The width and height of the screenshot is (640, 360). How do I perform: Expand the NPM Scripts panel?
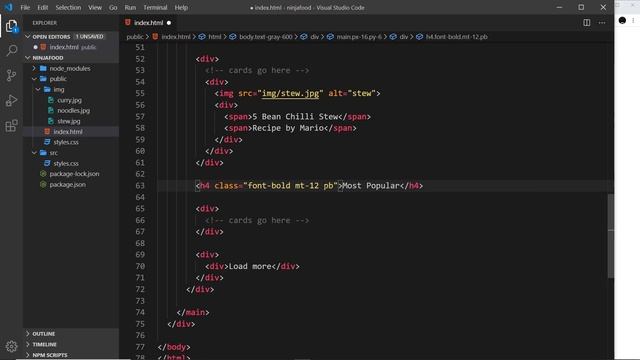coord(28,355)
